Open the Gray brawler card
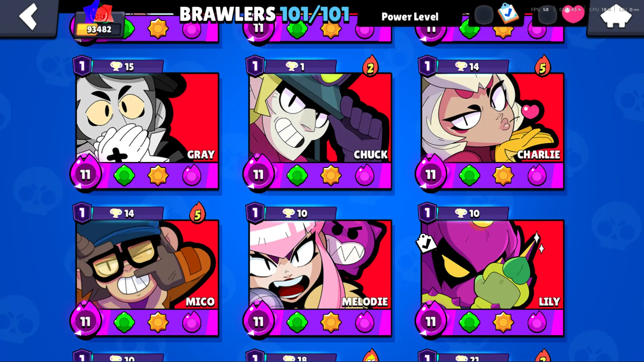644x362 pixels. pyautogui.click(x=147, y=118)
